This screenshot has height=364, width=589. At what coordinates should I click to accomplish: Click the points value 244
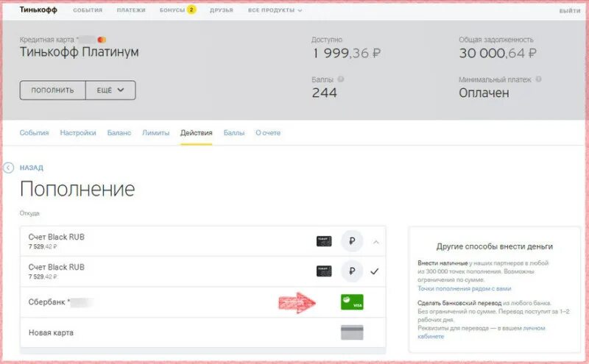pyautogui.click(x=324, y=93)
